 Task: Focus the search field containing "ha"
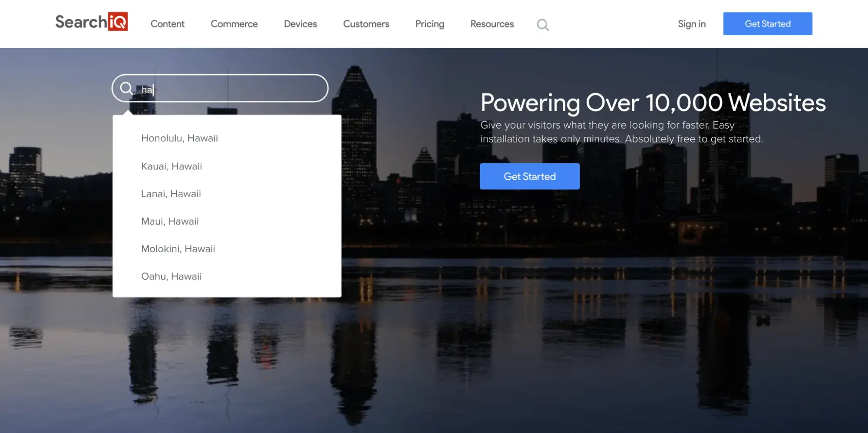(230, 89)
